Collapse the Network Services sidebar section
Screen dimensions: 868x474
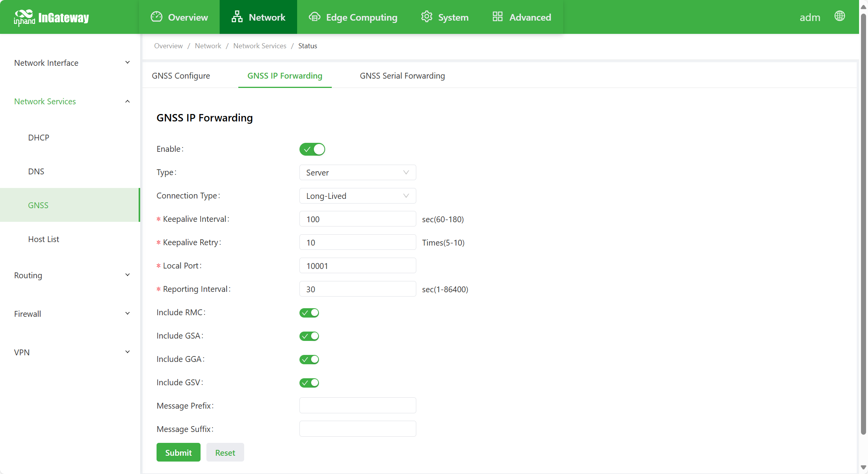70,101
